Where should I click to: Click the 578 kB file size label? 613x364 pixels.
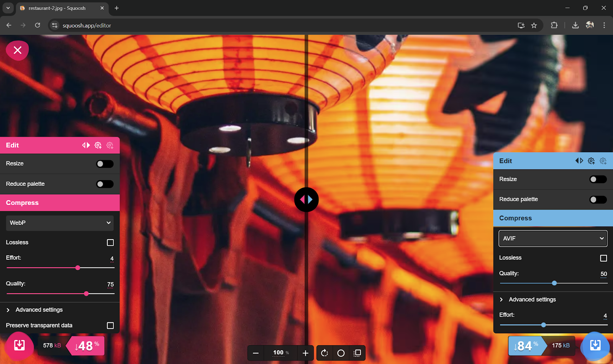click(x=52, y=345)
